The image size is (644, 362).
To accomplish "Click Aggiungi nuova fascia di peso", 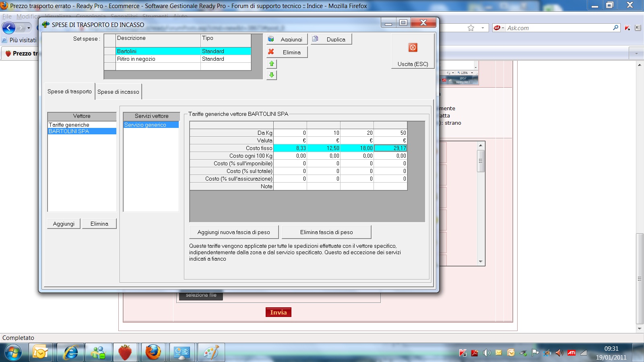I will tap(233, 232).
